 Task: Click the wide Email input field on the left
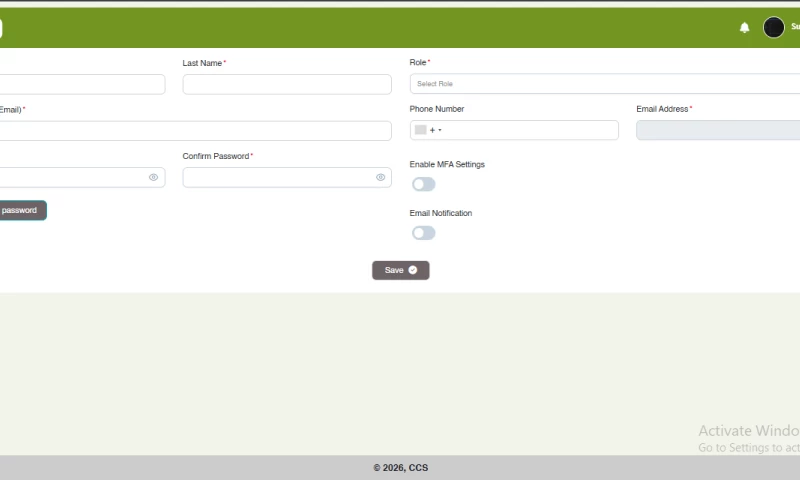(x=195, y=131)
